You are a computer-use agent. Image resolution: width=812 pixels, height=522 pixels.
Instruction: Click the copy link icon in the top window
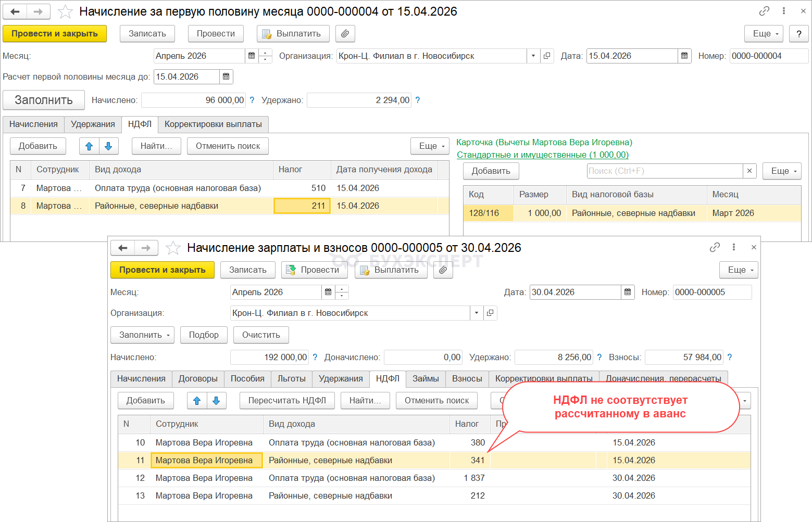764,11
